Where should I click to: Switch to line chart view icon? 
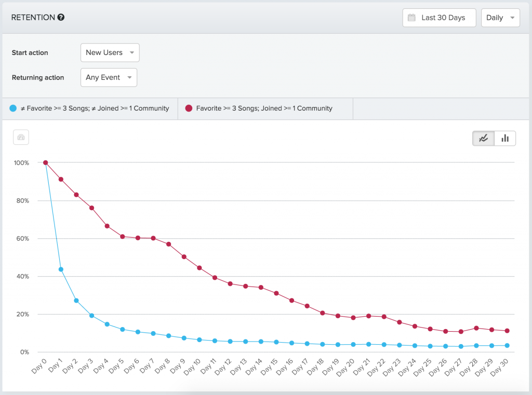point(484,139)
